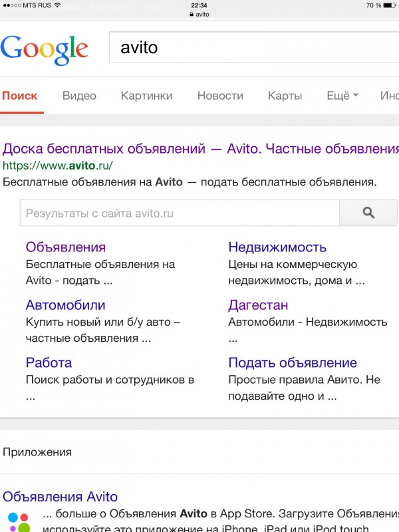Screen dimensions: 399x532
Task: Open the Avito app colorful dots icon
Action: (19, 522)
